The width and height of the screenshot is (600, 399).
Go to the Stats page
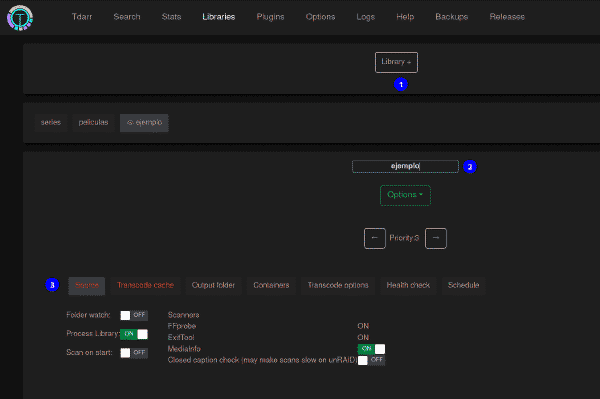tap(171, 17)
